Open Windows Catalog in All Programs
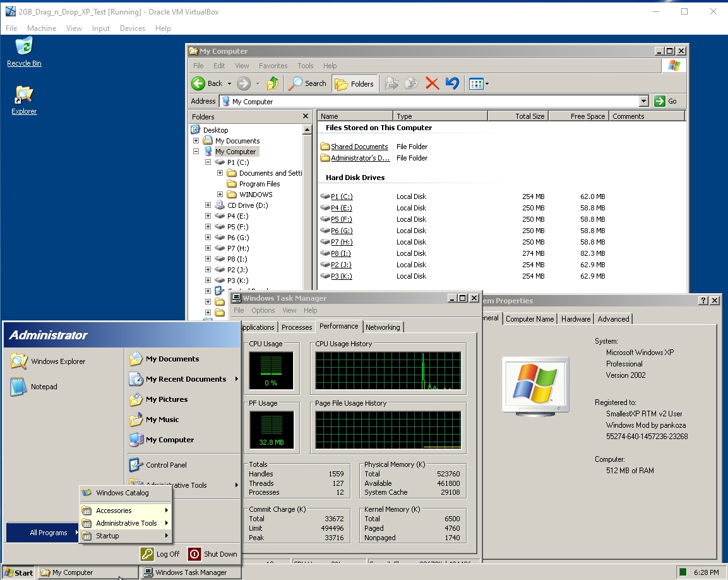This screenshot has width=728, height=580. click(x=126, y=493)
